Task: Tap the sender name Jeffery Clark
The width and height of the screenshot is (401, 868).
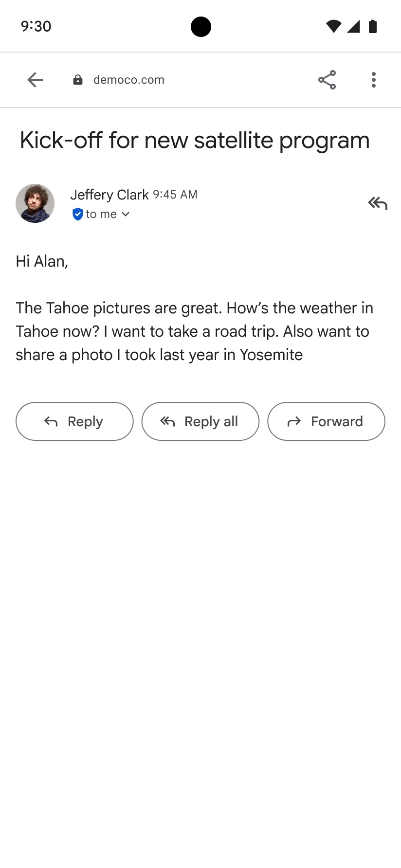Action: click(x=109, y=195)
